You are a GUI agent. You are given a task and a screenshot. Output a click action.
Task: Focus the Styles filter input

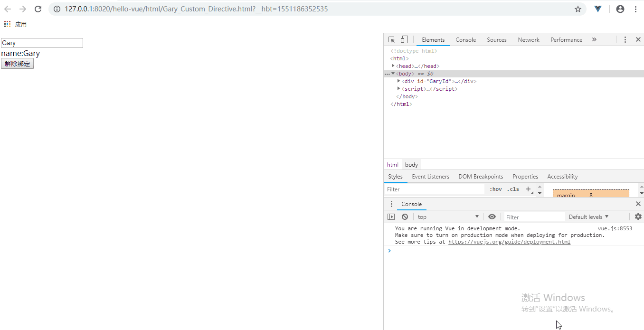point(435,189)
